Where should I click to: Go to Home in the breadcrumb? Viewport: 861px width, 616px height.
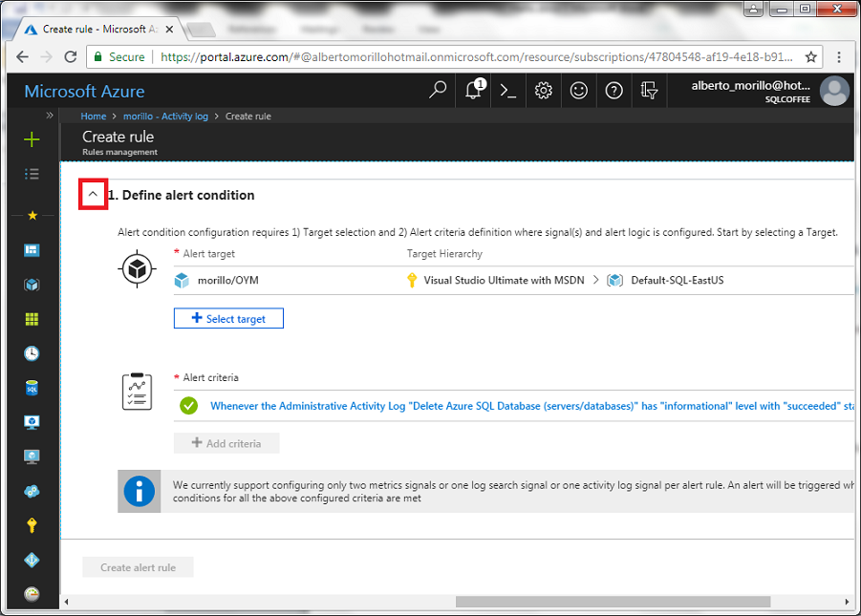click(94, 117)
